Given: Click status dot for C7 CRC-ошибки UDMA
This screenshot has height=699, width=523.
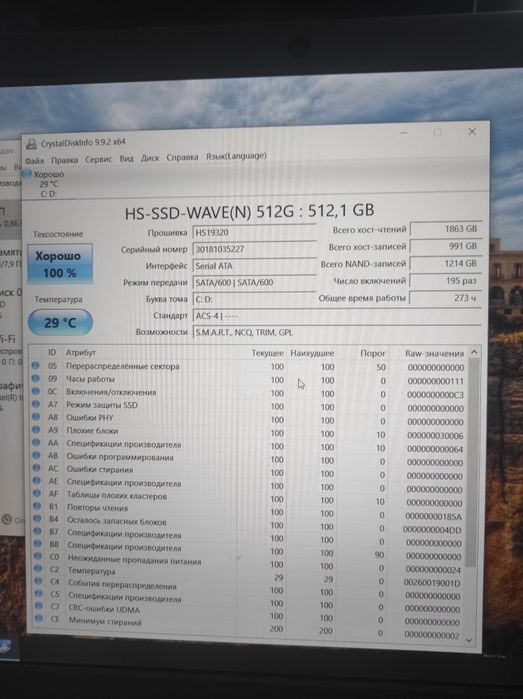Looking at the screenshot, I should (x=39, y=606).
